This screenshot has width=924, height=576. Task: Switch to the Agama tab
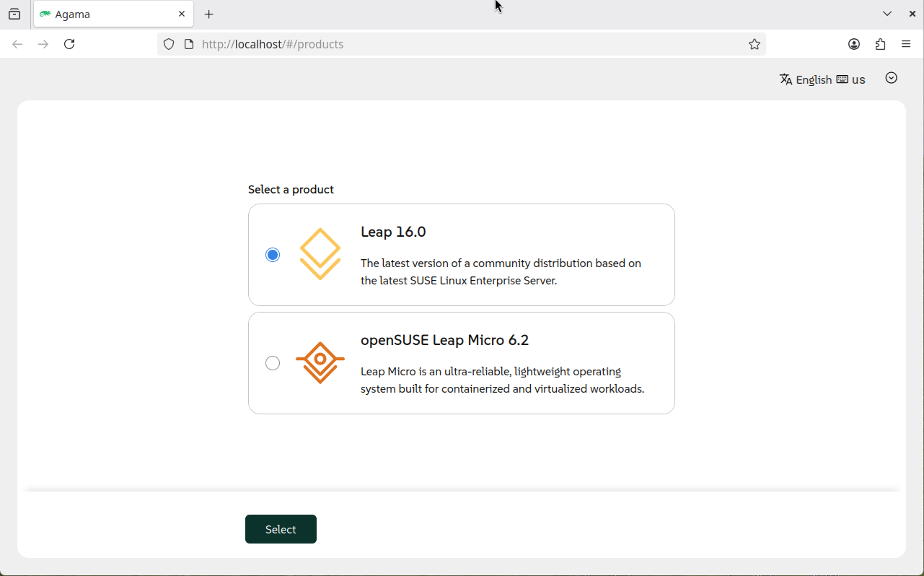(108, 14)
